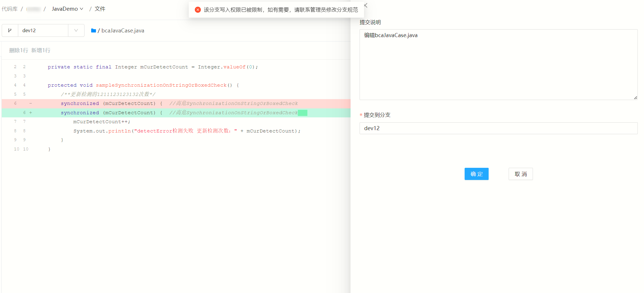Focus the 提交到分支 branch input field
The height and width of the screenshot is (293, 644).
point(498,128)
